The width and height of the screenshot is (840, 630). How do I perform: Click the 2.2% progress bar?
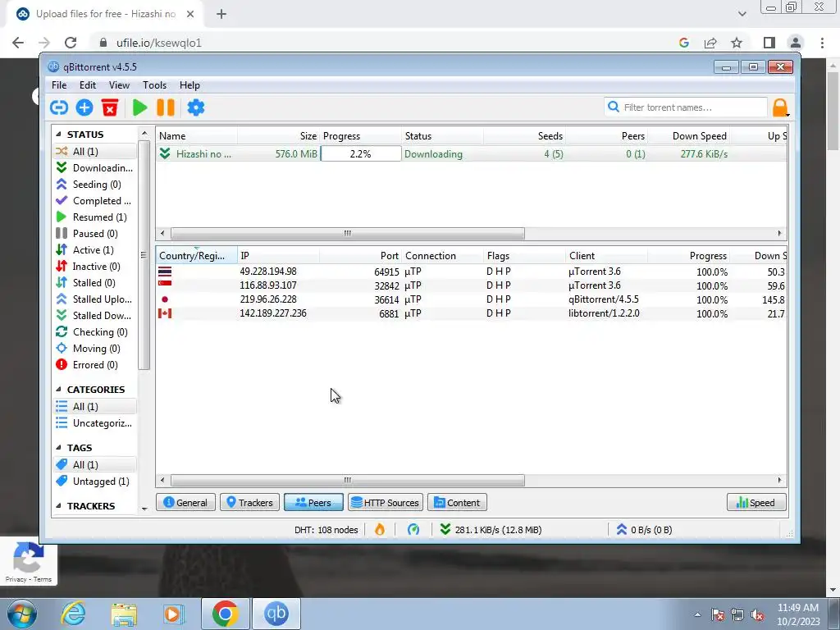(361, 153)
